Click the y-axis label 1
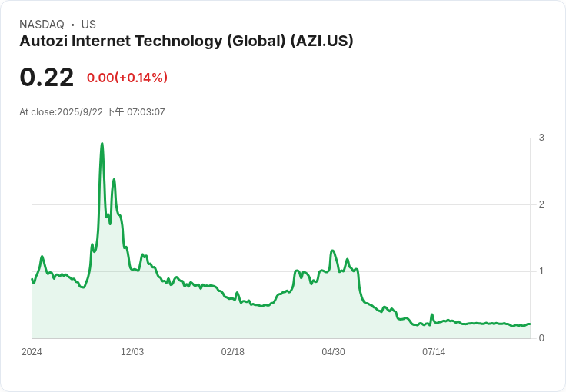The image size is (566, 392). 541,271
